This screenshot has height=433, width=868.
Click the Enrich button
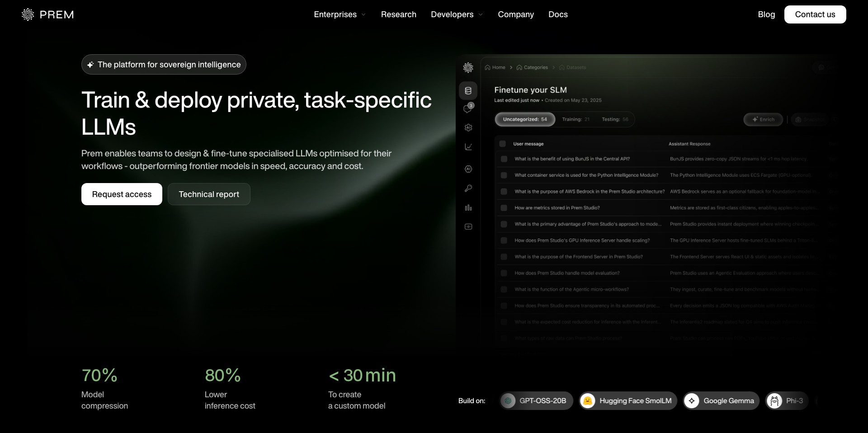click(x=763, y=119)
